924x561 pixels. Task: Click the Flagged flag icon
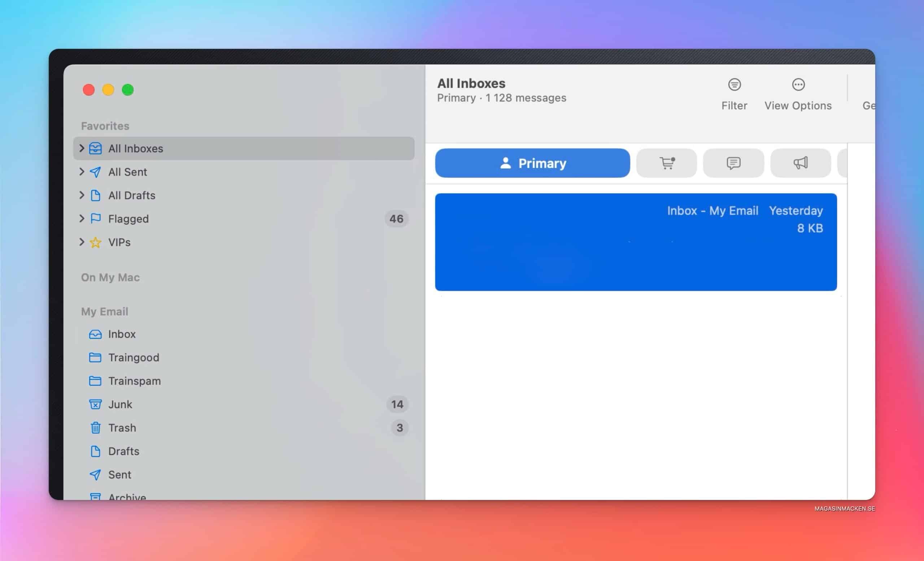click(x=96, y=219)
